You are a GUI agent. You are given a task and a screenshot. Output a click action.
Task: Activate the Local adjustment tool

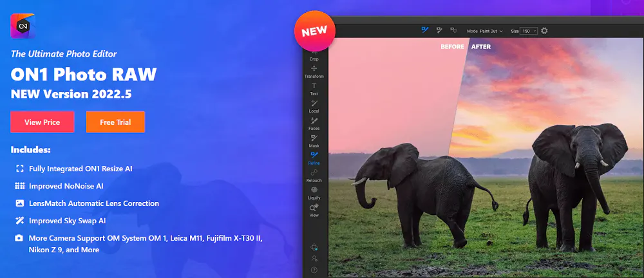(x=314, y=106)
